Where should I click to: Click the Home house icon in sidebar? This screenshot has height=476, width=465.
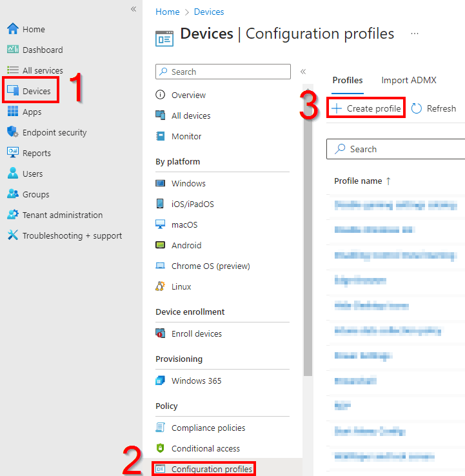pos(13,29)
